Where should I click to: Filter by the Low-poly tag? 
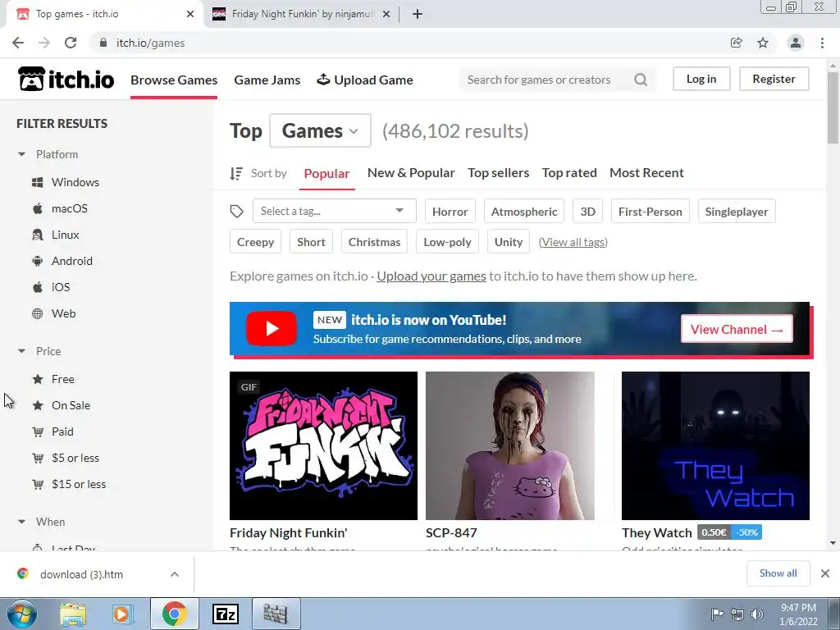click(447, 242)
